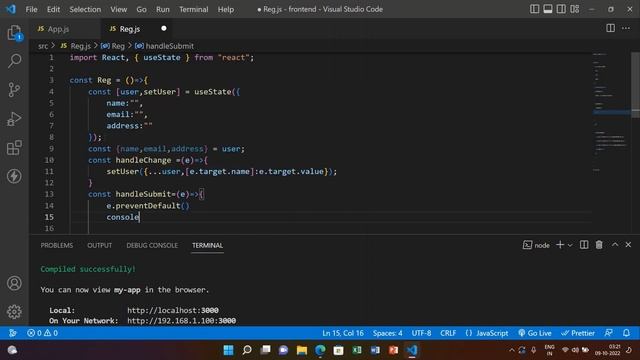Screen dimensions: 640x360
Task: Open the Run menu
Action: tap(162, 9)
